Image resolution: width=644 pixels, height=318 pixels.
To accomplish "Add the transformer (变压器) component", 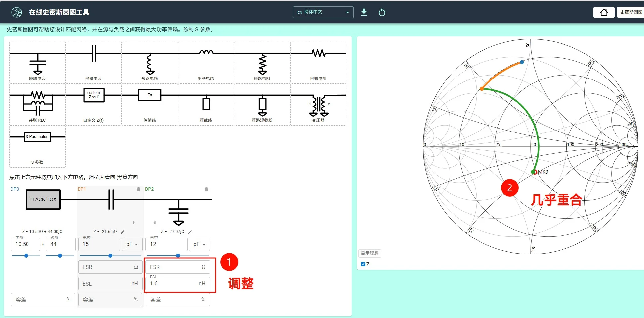I will click(x=318, y=105).
